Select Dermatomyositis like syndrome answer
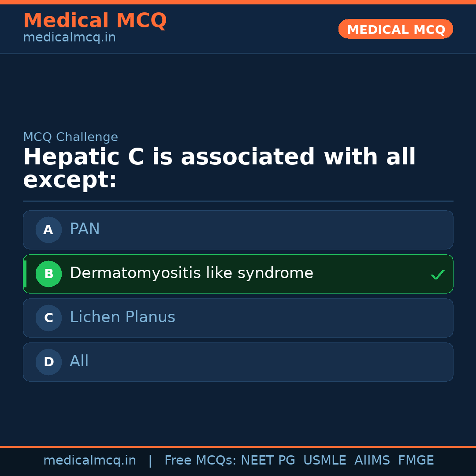 [191, 273]
